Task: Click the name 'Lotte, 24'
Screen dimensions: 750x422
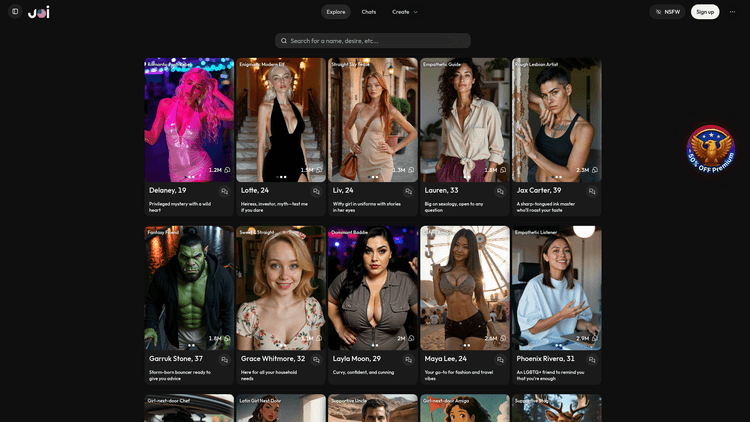Action: click(x=254, y=190)
